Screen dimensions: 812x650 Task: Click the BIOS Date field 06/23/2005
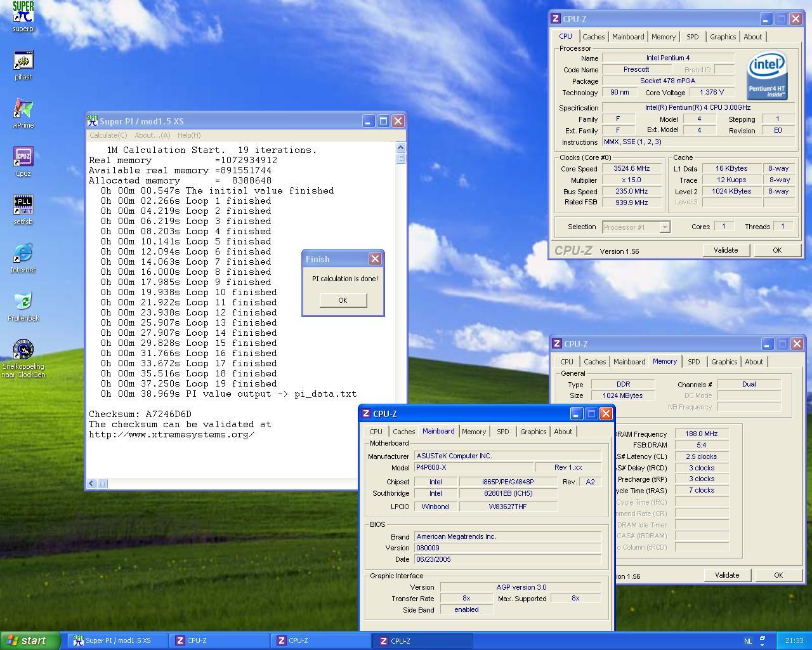pyautogui.click(x=507, y=559)
